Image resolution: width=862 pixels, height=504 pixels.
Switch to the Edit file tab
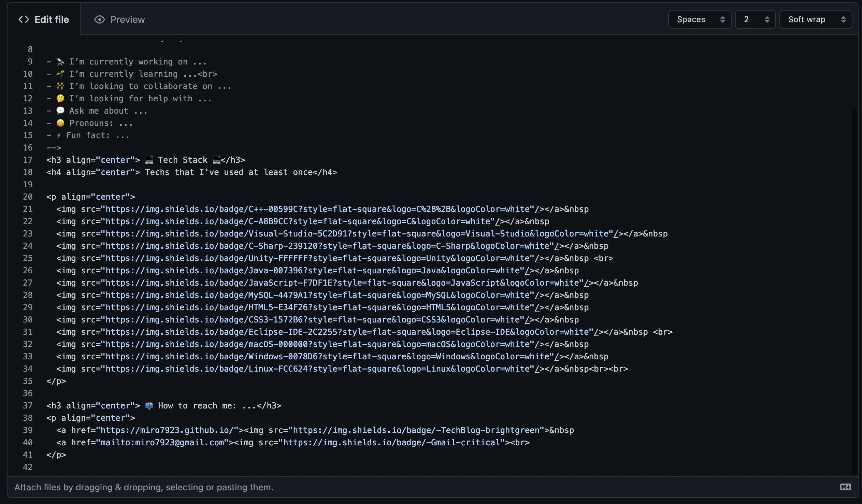pyautogui.click(x=44, y=19)
